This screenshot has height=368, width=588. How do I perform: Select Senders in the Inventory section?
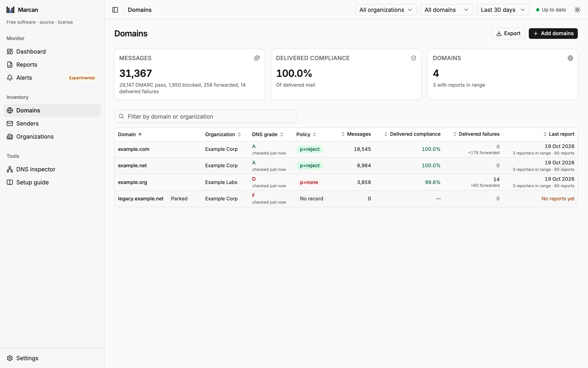52,123
